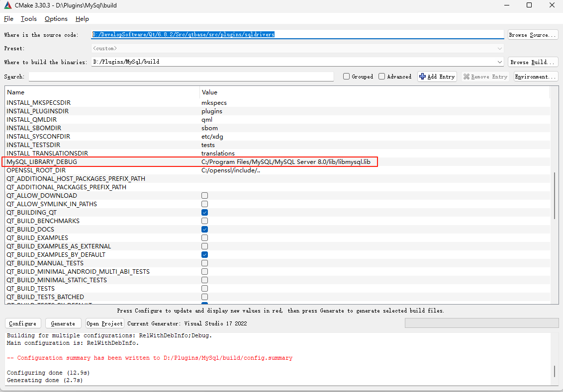Uncheck QT_BUILDING_QT checkbox
Screen dimensions: 563x392
[205, 212]
